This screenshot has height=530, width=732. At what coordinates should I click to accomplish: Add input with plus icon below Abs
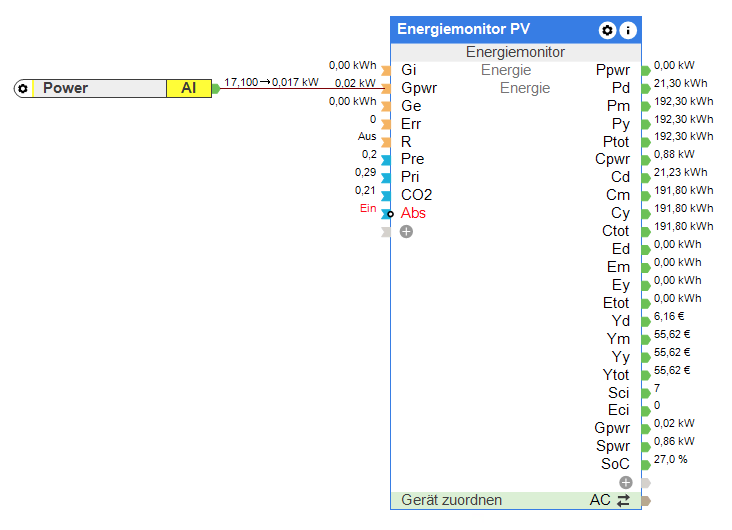pyautogui.click(x=406, y=232)
